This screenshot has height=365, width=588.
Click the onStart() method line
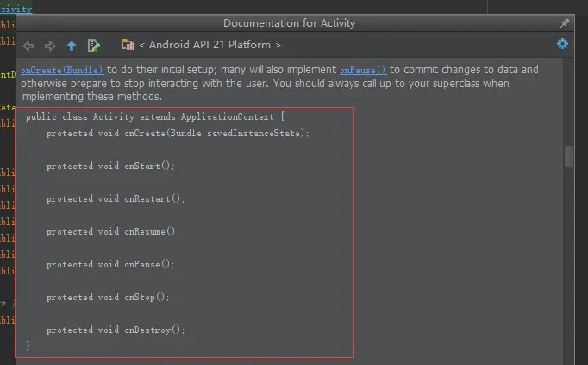[x=110, y=166]
